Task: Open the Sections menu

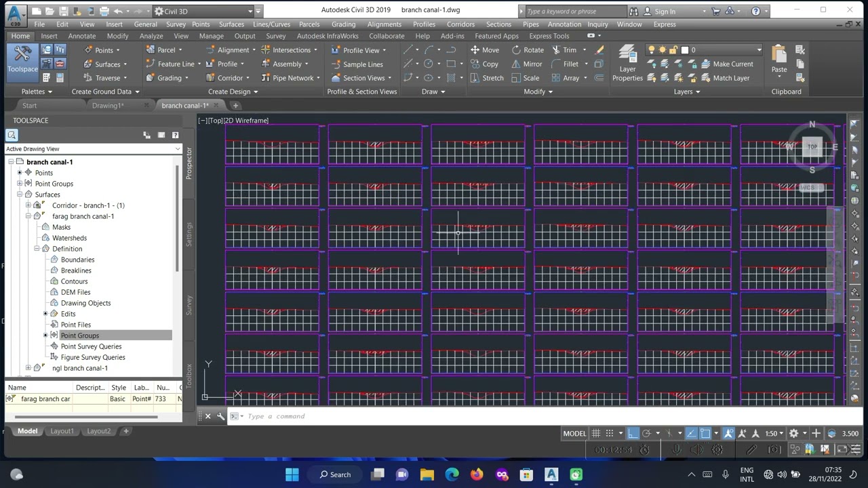Action: (x=498, y=24)
